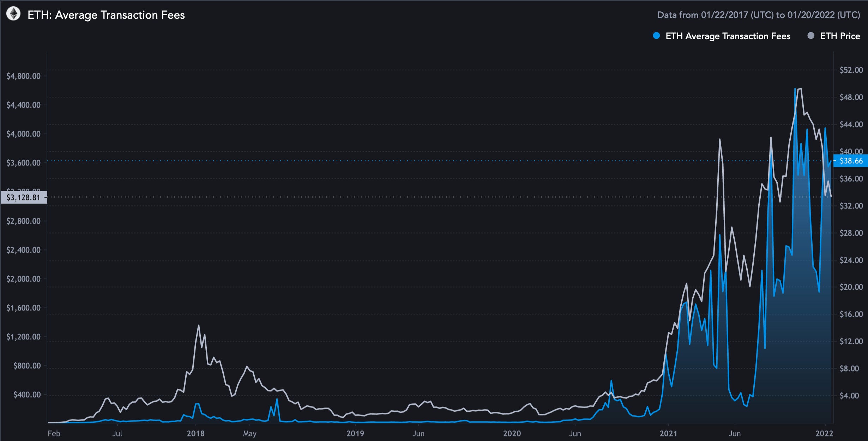Click the 2020 marker on time axis
The image size is (868, 441).
tap(512, 433)
